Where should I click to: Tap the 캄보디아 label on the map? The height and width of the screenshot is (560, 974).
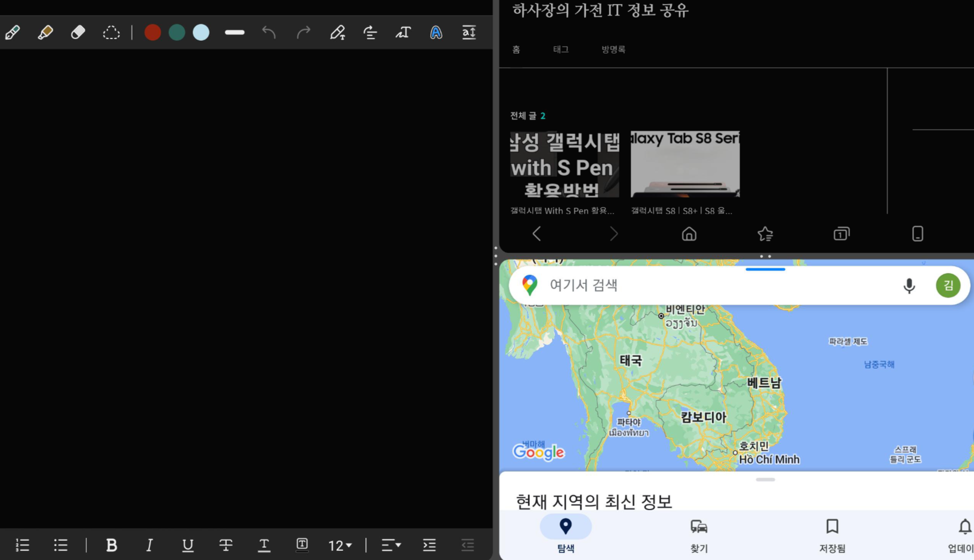(704, 417)
